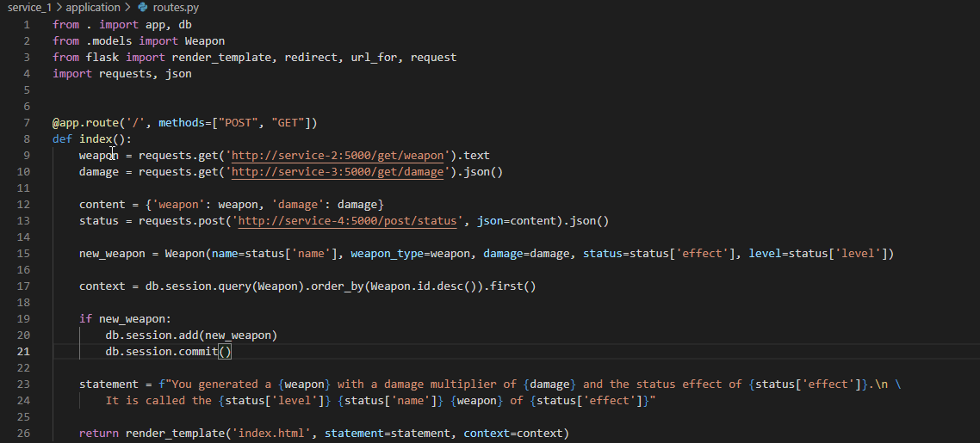Select the routes.py breadcrumb item

click(176, 8)
